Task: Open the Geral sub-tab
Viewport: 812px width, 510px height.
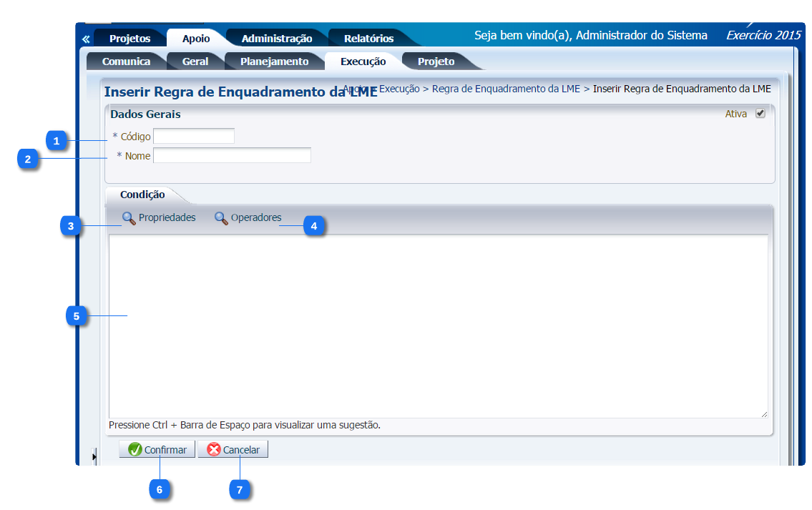Action: pyautogui.click(x=195, y=62)
